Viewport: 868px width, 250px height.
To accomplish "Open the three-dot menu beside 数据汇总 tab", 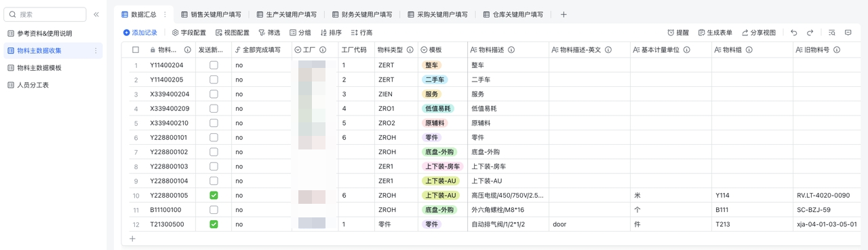I will click(x=165, y=14).
